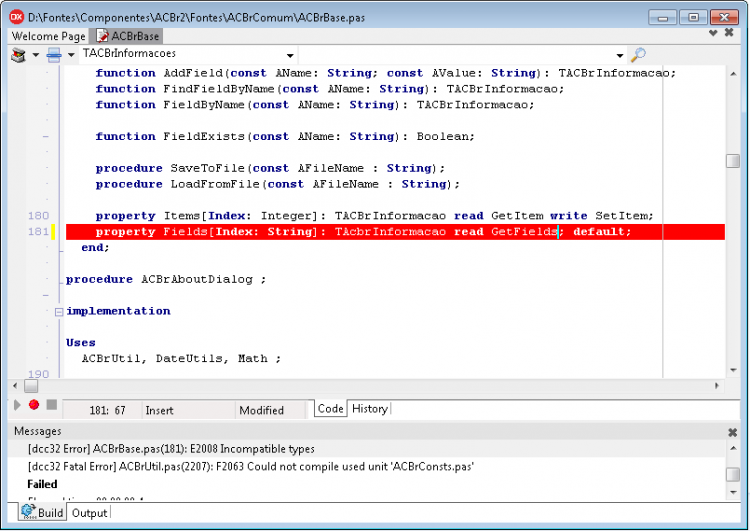Viewport: 750px width, 531px height.
Task: Collapse the implementation section fold marker
Action: pos(59,312)
